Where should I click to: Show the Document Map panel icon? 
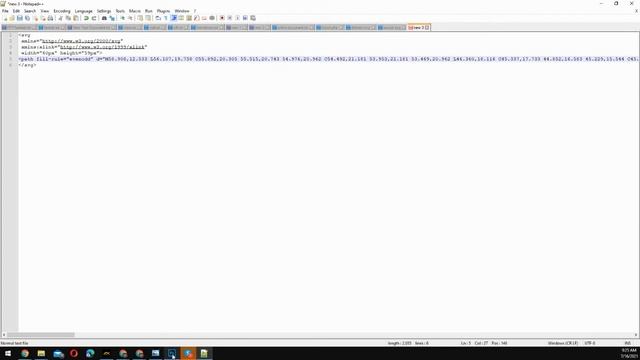tap(189, 18)
